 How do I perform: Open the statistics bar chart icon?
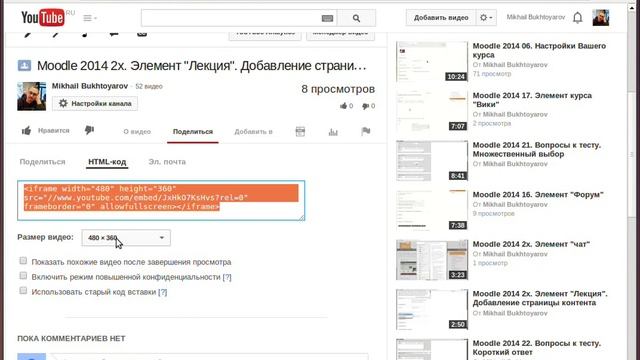[x=333, y=131]
